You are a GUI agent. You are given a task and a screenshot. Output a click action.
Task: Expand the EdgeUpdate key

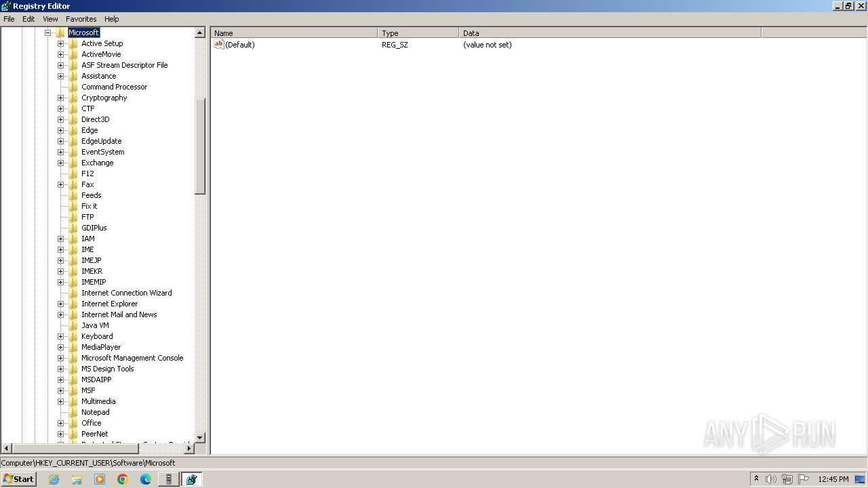pos(60,141)
